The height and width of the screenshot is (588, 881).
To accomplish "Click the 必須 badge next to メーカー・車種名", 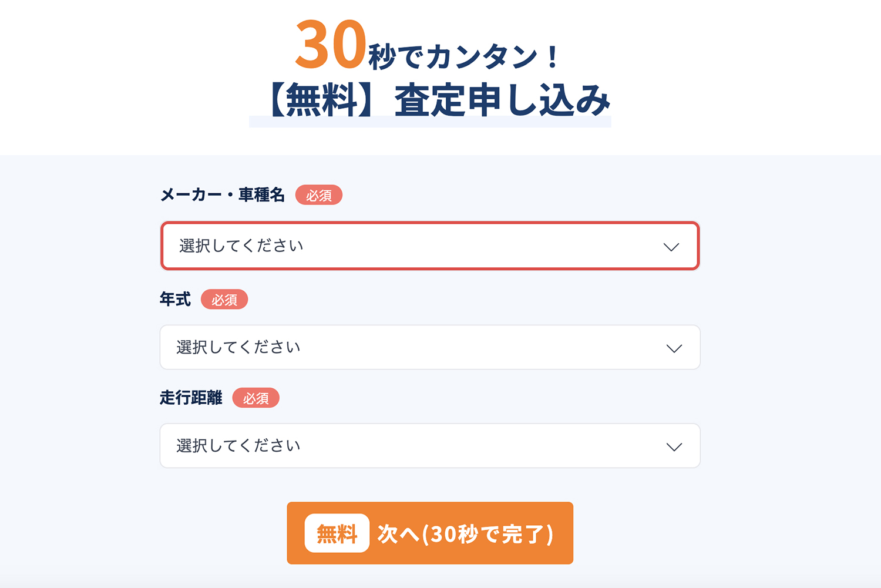I will [319, 194].
